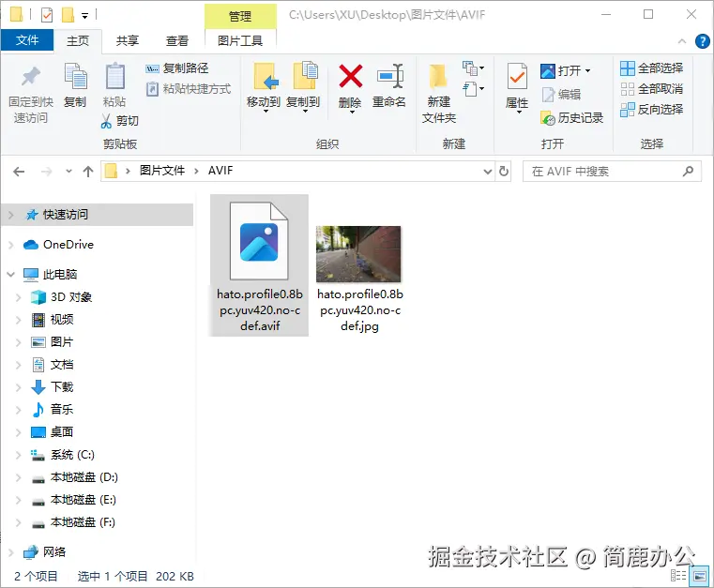The height and width of the screenshot is (588, 714).
Task: Open the address bar history dropdown
Action: (488, 172)
